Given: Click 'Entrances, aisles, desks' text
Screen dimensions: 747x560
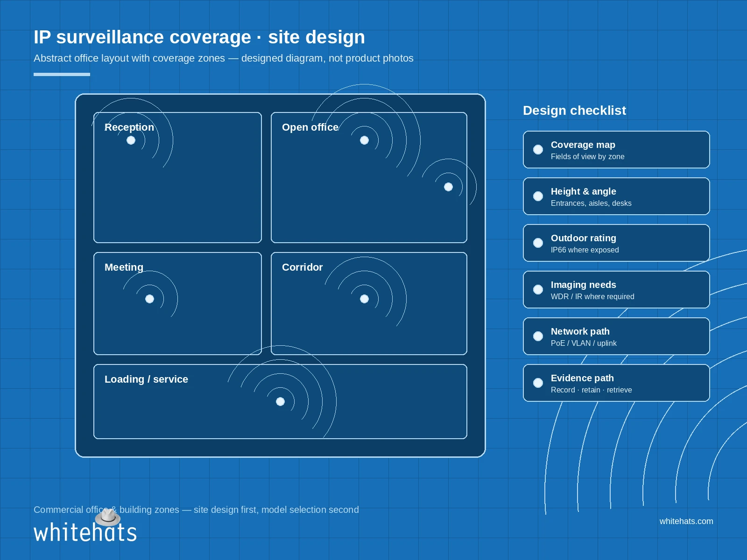Looking at the screenshot, I should [x=591, y=203].
